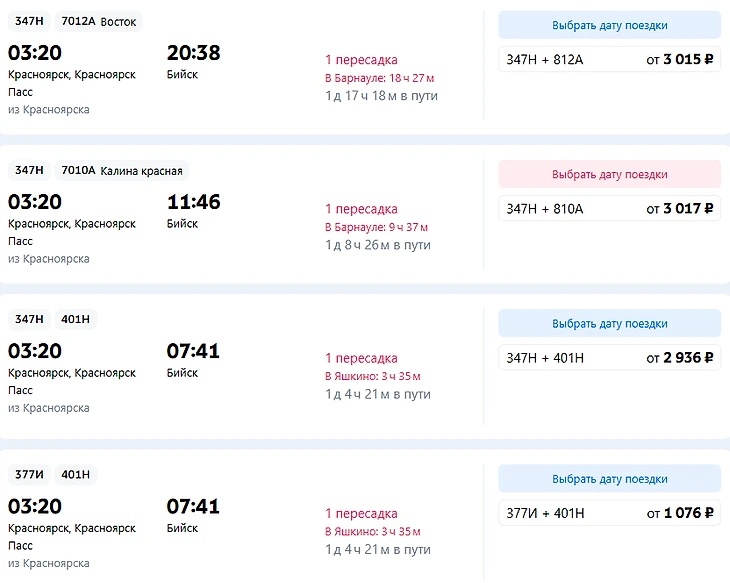Open the transfer details В Барнауле: 18 ч 27 м

tap(379, 78)
